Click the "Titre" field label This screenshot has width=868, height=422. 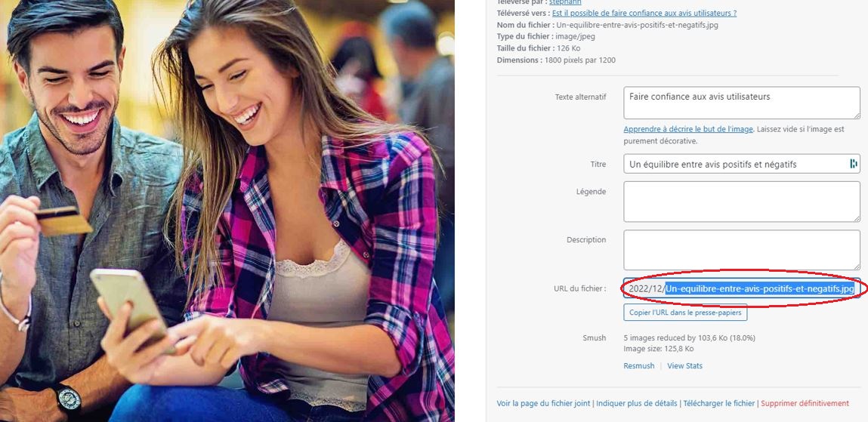598,165
